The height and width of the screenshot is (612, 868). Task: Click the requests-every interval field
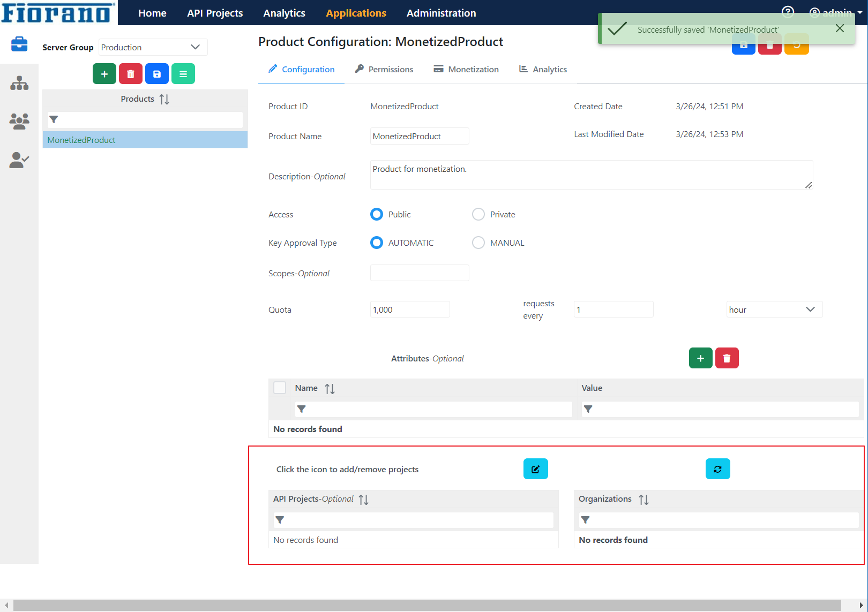613,309
